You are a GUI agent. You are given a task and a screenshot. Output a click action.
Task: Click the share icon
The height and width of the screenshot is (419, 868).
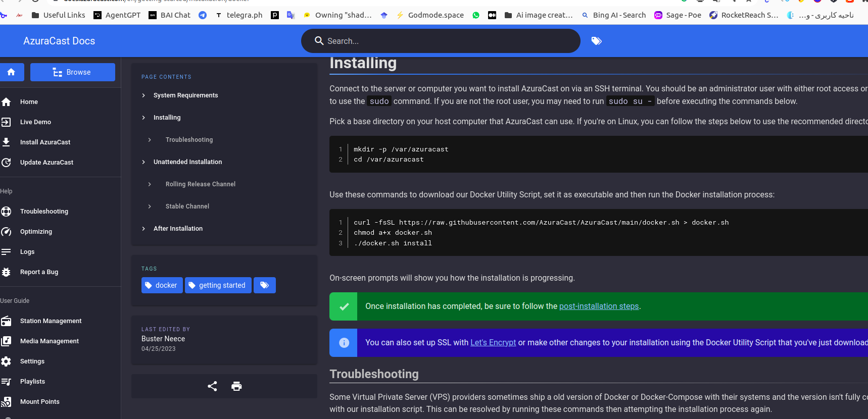point(212,386)
